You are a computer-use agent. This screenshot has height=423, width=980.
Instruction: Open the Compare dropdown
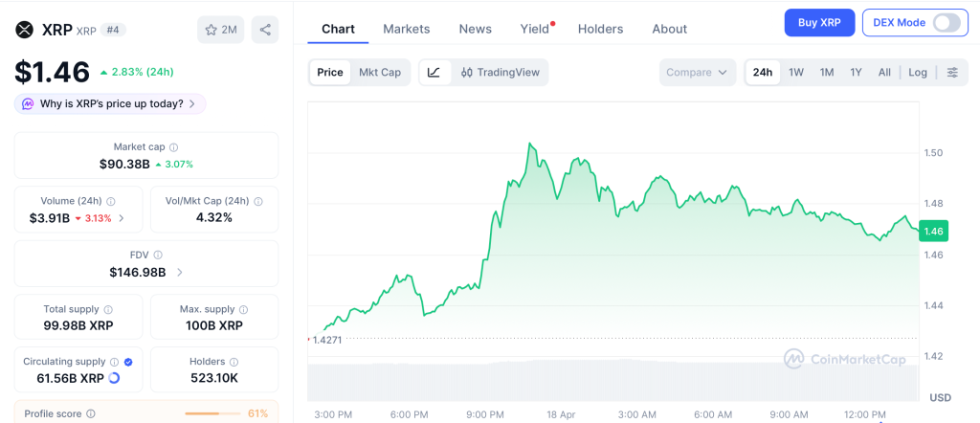pyautogui.click(x=698, y=73)
